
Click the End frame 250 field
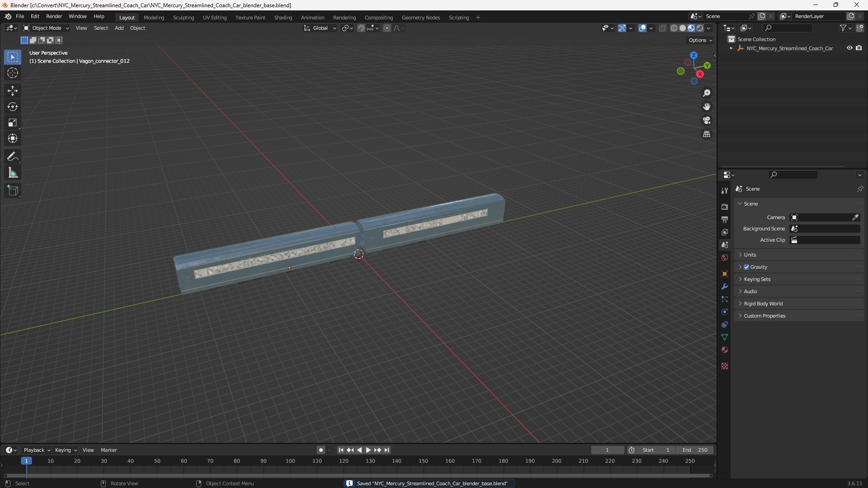695,450
